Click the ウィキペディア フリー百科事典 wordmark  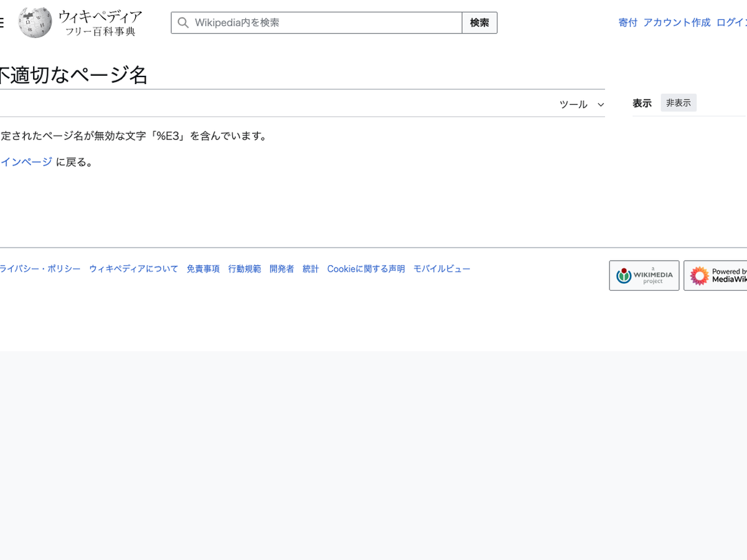[100, 23]
